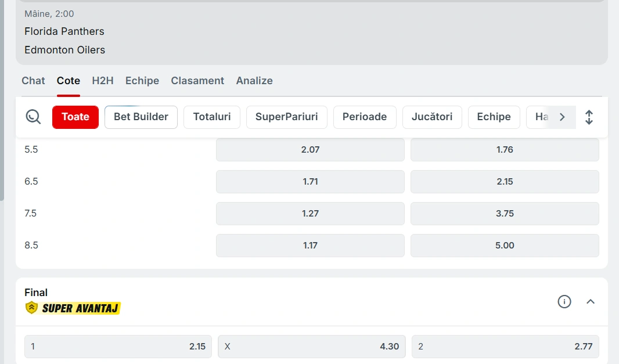Click the Super Avantaj badge

tap(73, 308)
